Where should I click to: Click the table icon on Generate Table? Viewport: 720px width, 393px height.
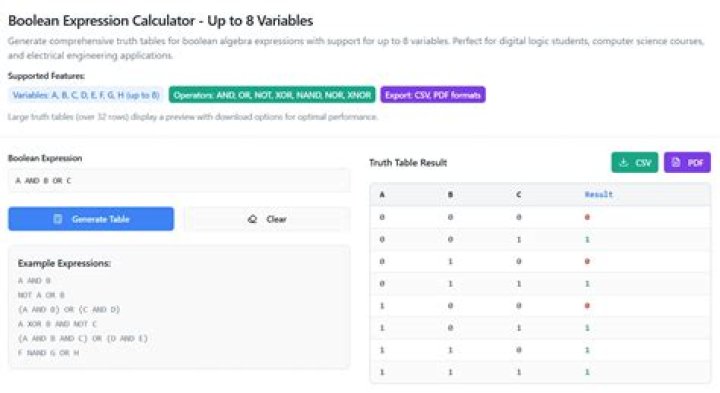point(58,219)
